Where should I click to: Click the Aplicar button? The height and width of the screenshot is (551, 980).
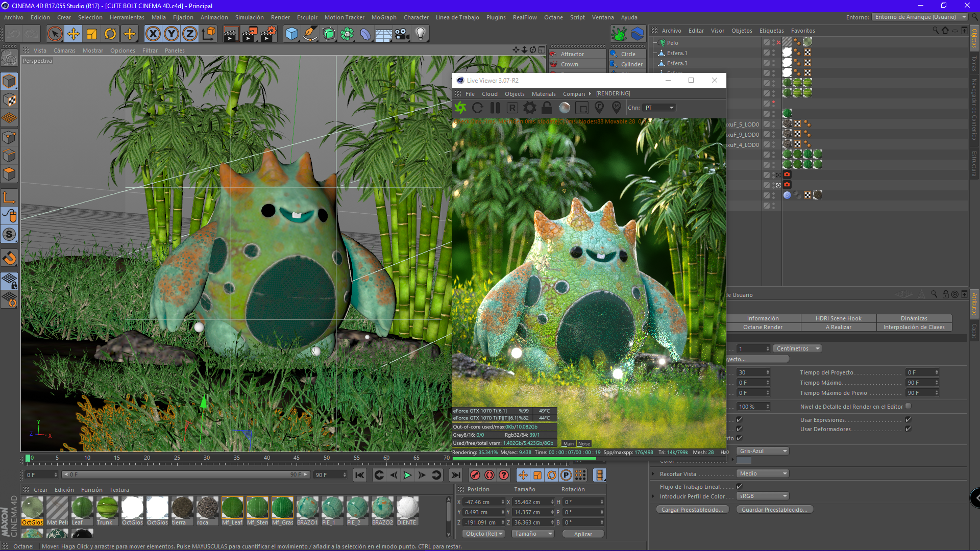(583, 534)
